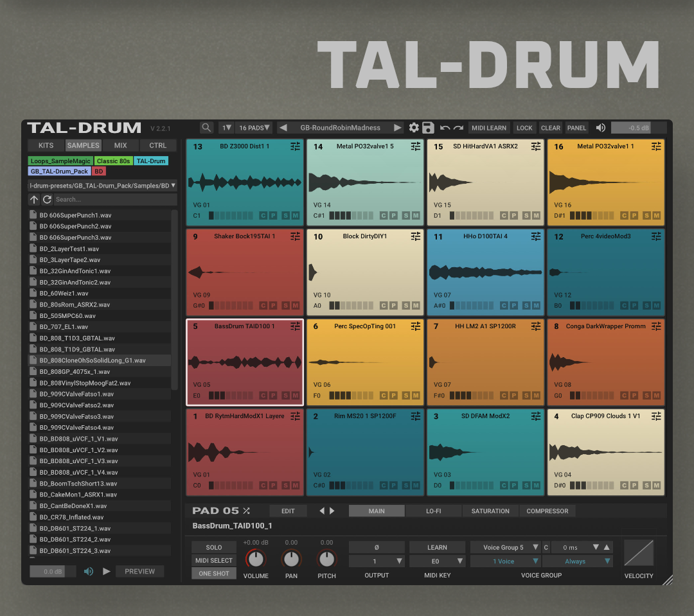Click the PAN knob
Image resolution: width=694 pixels, height=616 pixels.
point(291,559)
